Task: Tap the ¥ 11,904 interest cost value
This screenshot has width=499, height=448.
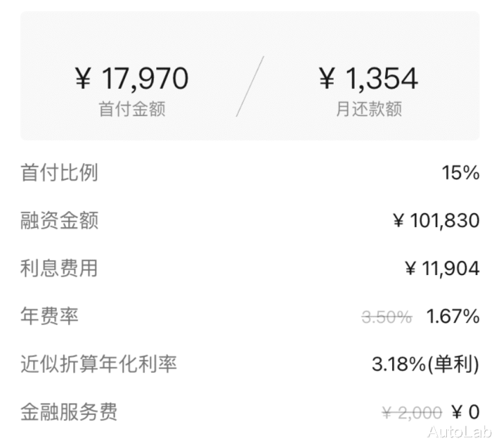Action: click(x=442, y=268)
